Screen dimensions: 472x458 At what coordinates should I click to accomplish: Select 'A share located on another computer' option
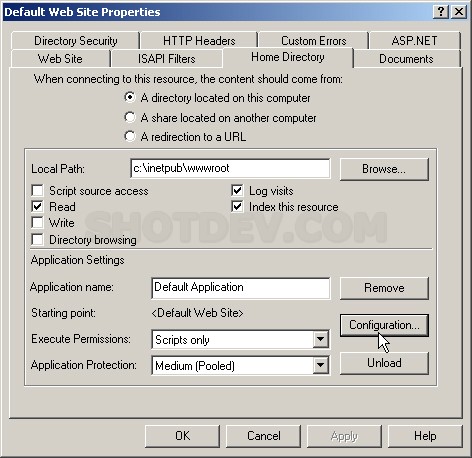point(130,117)
